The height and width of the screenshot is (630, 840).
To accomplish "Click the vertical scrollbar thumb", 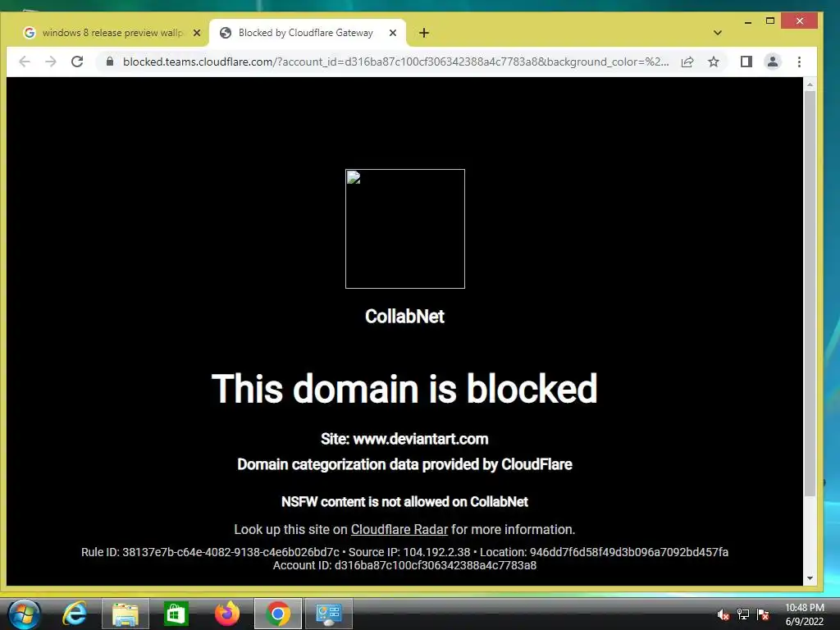I will click(x=810, y=294).
